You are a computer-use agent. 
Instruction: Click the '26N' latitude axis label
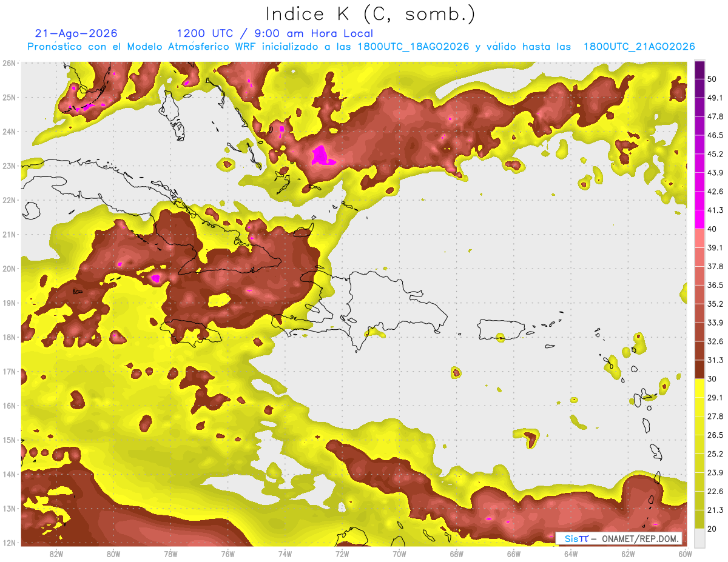[x=9, y=63]
